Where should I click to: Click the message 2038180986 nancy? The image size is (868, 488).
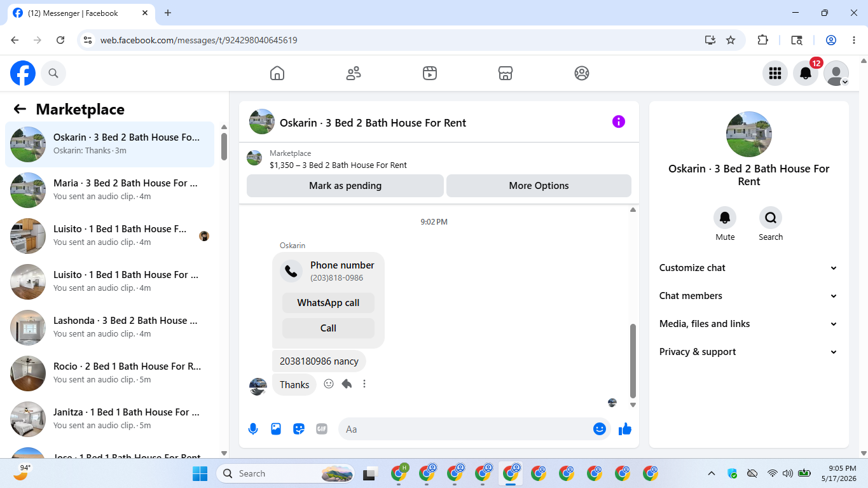coord(319,361)
